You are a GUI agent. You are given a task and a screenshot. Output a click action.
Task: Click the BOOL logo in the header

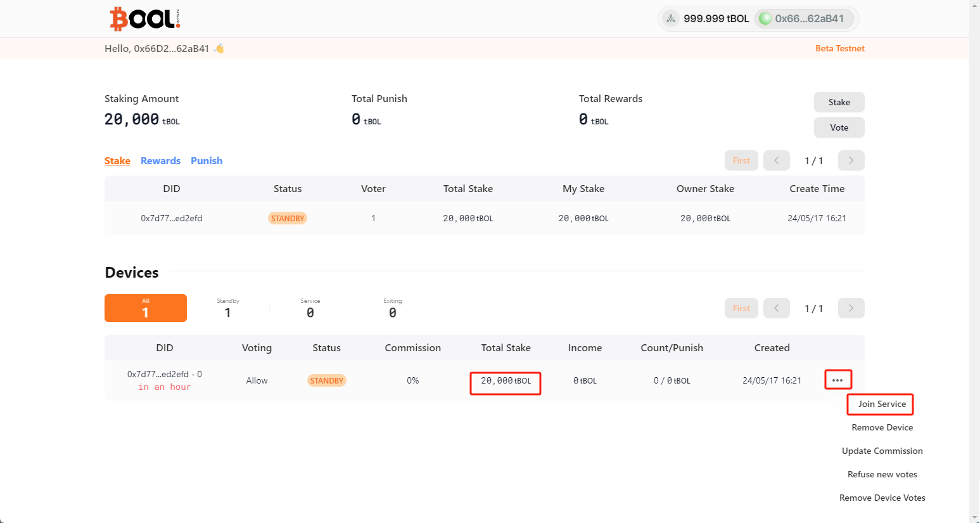point(144,19)
